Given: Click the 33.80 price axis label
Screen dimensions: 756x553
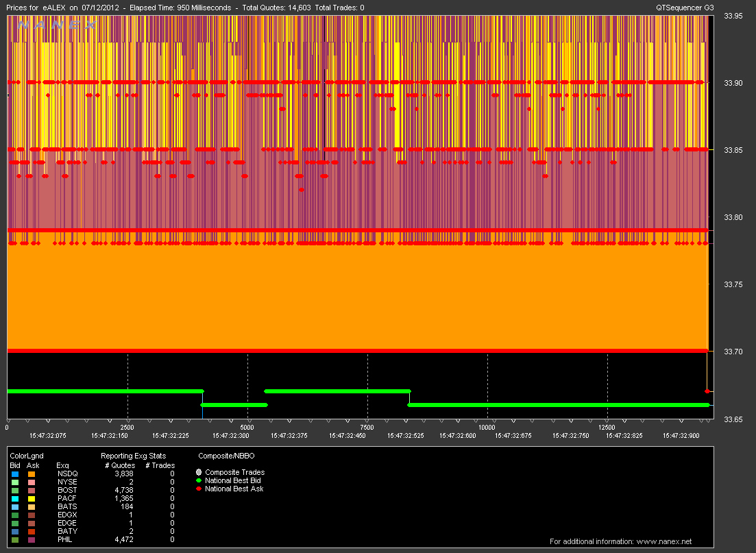Looking at the screenshot, I should (x=733, y=217).
